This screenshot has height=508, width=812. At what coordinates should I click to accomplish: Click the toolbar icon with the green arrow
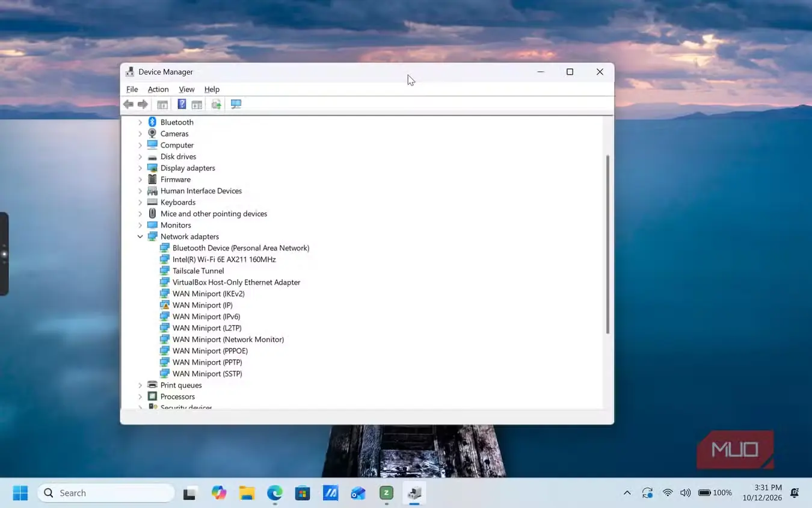[217, 104]
